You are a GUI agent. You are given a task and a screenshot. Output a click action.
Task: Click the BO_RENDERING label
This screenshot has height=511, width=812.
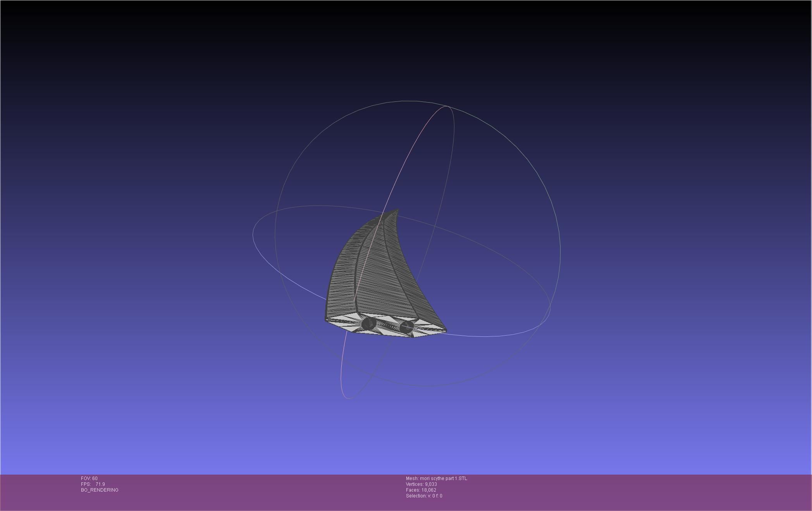[x=100, y=490]
